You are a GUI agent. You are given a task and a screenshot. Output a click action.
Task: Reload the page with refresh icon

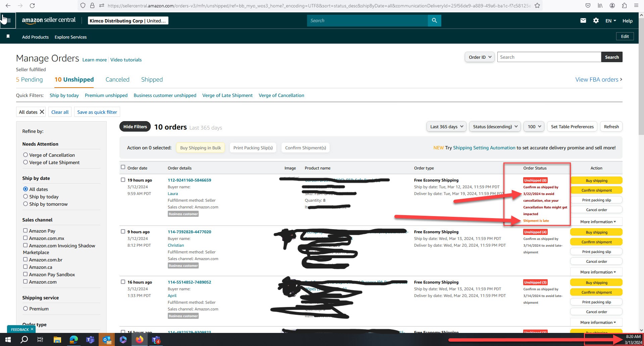click(32, 6)
